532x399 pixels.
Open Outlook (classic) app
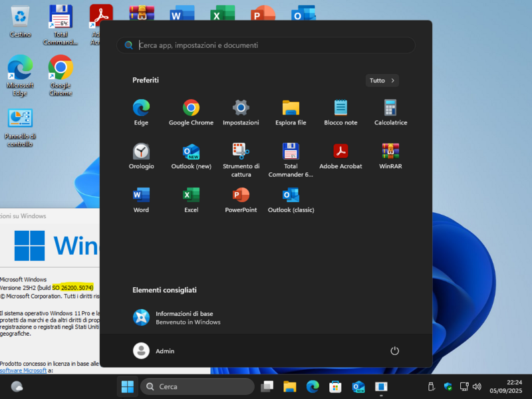click(291, 199)
